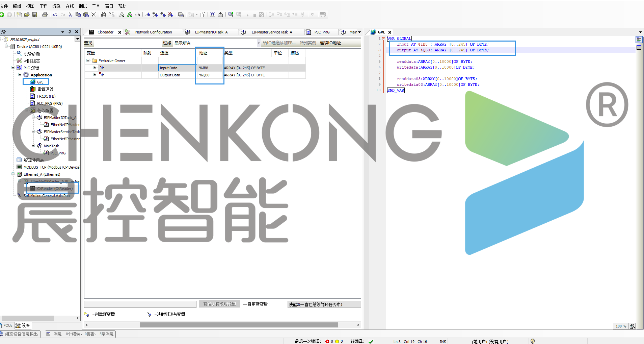Click the Cut scissors icon
Viewport: 644px width, 344px height.
70,15
